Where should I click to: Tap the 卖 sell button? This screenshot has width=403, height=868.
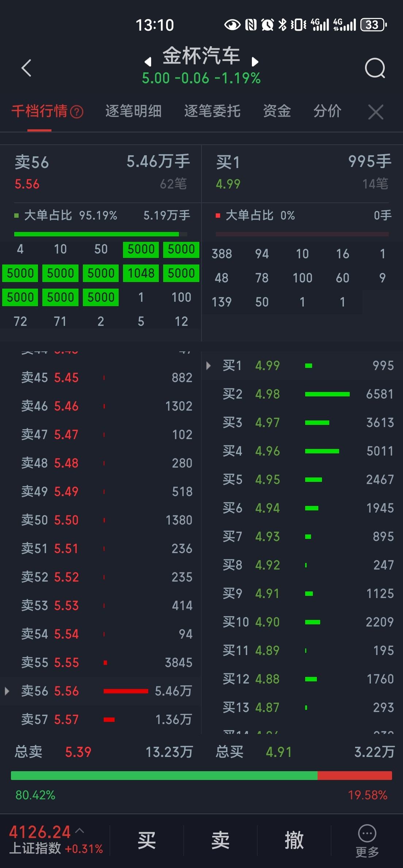(x=220, y=840)
